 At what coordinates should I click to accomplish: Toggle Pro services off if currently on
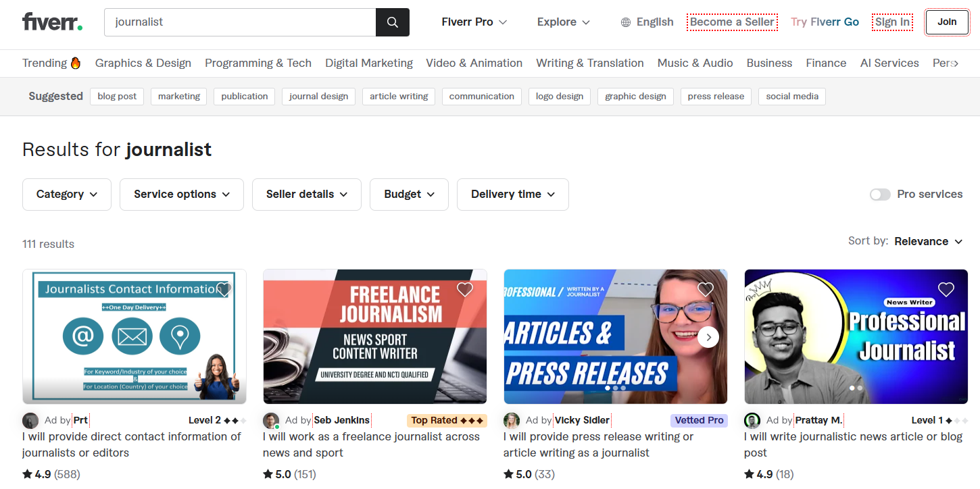click(x=880, y=194)
